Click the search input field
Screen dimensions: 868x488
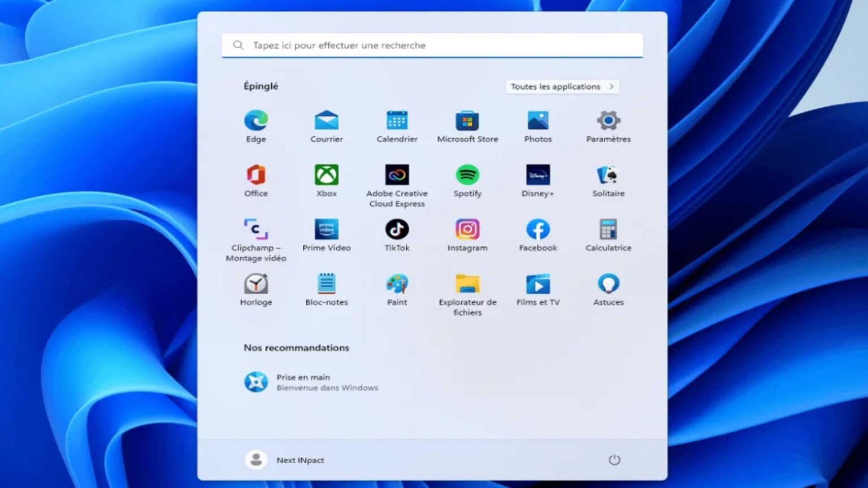[x=432, y=45]
